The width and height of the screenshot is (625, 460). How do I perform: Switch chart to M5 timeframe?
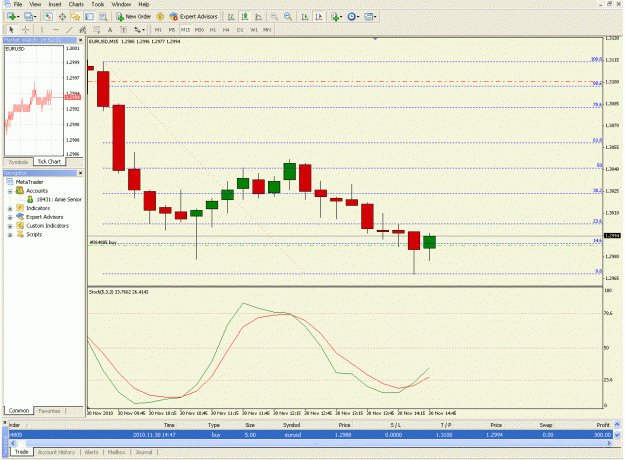[x=172, y=29]
